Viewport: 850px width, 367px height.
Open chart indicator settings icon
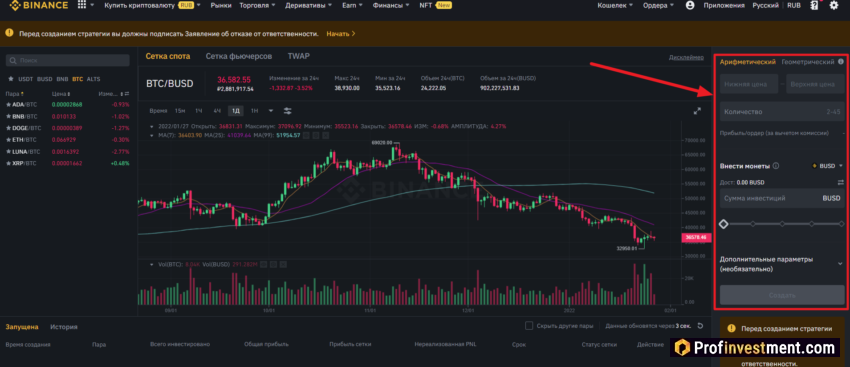288,111
